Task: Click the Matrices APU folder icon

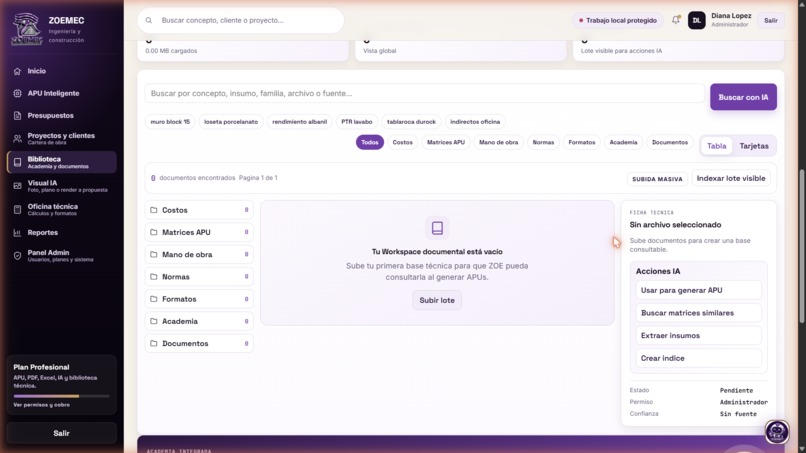Action: pyautogui.click(x=154, y=232)
